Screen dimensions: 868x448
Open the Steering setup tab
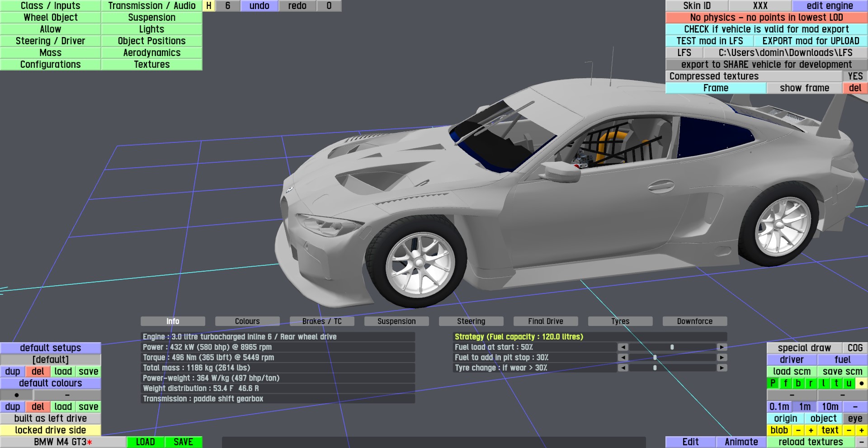pyautogui.click(x=471, y=321)
